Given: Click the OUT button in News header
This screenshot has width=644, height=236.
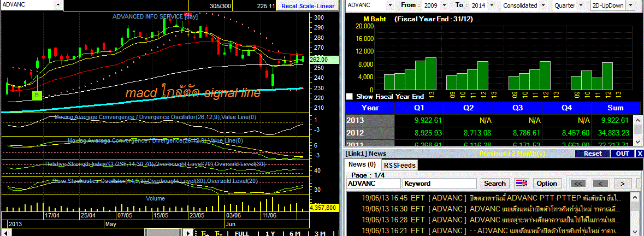Looking at the screenshot, I should click(623, 154).
